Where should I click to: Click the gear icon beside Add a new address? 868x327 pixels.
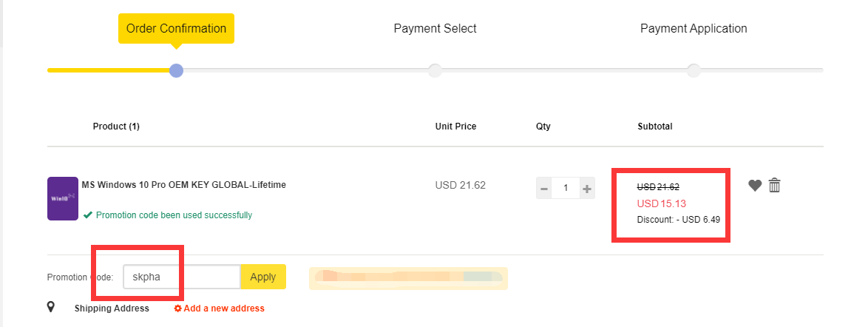(x=177, y=309)
